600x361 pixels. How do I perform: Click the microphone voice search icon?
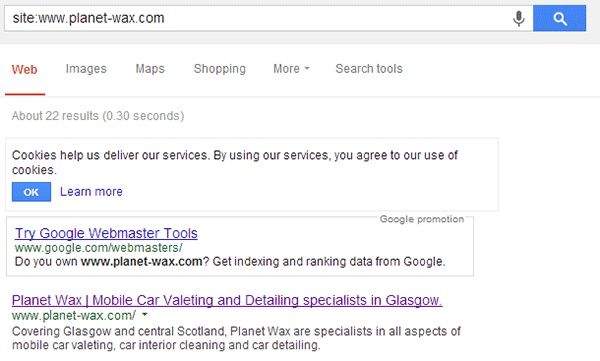tap(518, 18)
